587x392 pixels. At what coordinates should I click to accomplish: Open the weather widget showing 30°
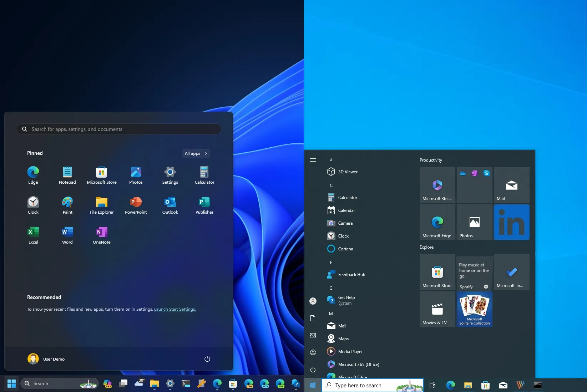[x=139, y=383]
